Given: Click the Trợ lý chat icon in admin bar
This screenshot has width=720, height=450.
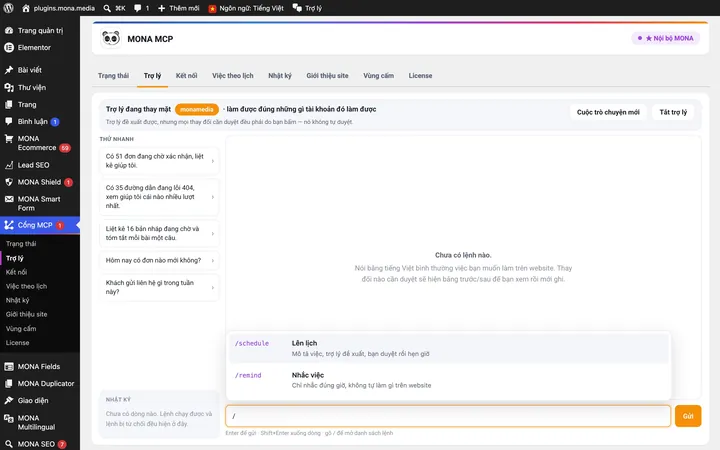Looking at the screenshot, I should (297, 8).
